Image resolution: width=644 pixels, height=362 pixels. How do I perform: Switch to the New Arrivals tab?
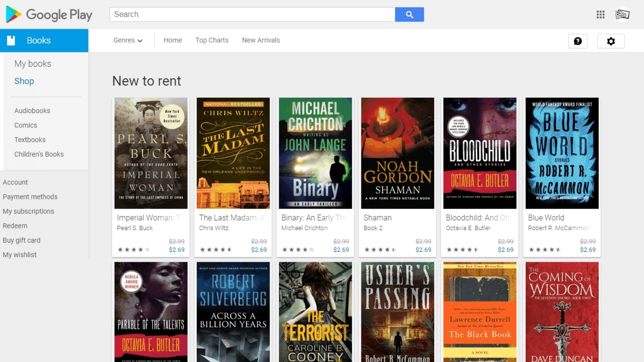(x=261, y=40)
